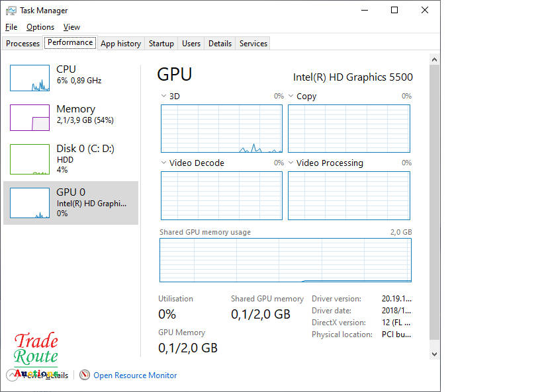Viewport: 542px width, 392px height.
Task: Open the Options menu
Action: point(40,27)
